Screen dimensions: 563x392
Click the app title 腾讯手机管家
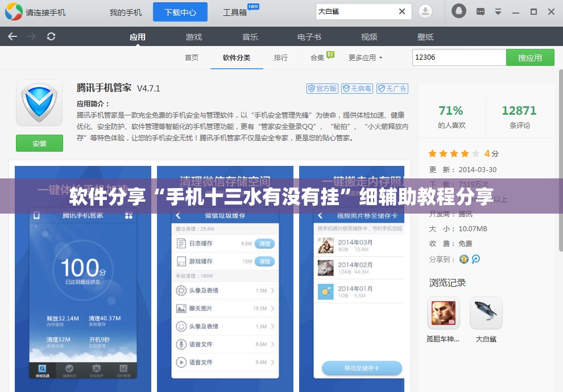104,88
